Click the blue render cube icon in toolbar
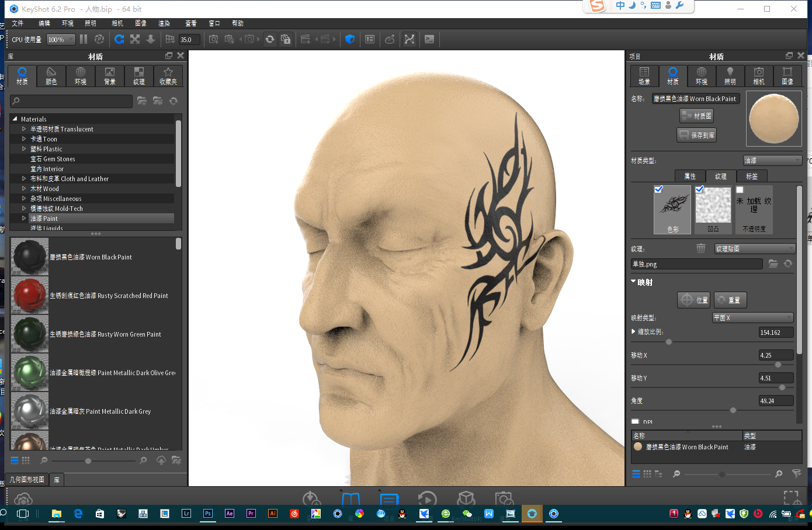This screenshot has height=530, width=812. pyautogui.click(x=349, y=39)
